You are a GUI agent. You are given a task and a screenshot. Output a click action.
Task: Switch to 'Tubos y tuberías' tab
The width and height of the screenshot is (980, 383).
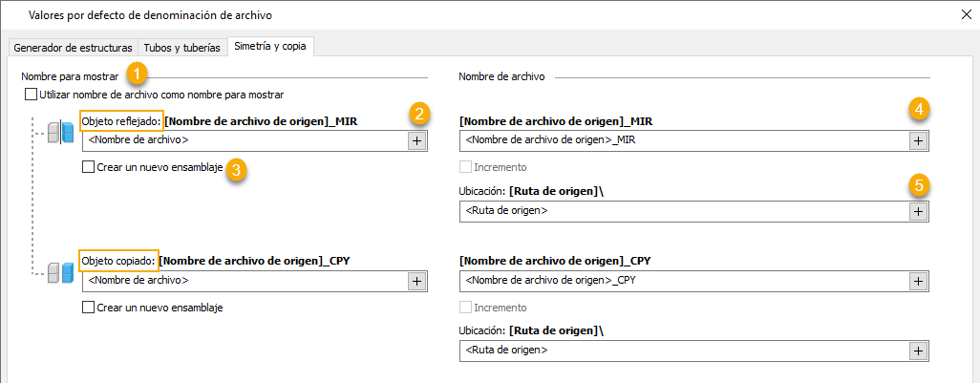182,47
